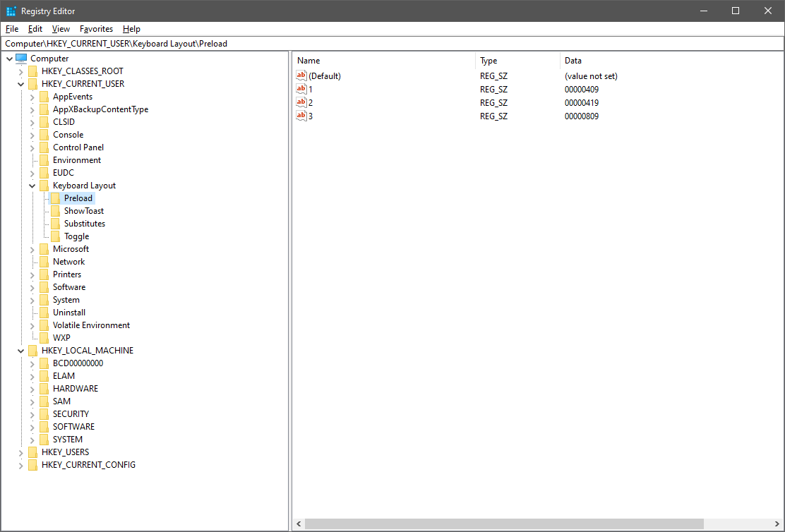Open the File menu

point(12,29)
